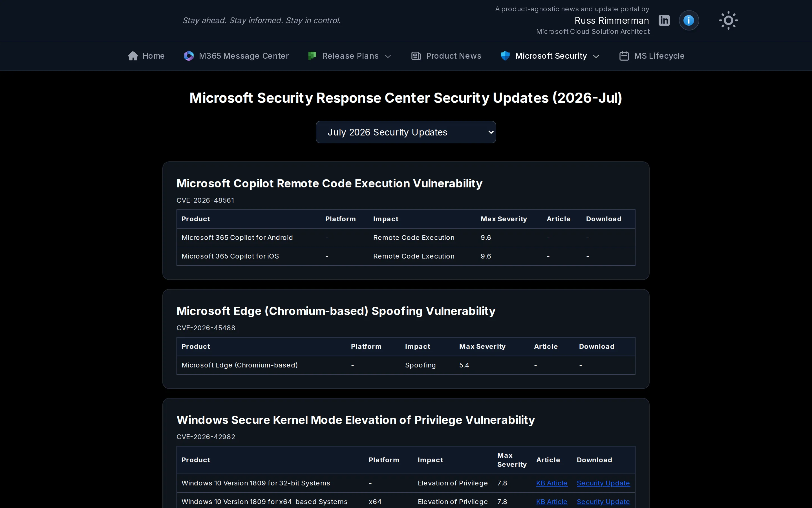The width and height of the screenshot is (812, 508).
Task: Expand the Microsoft Security chevron
Action: point(596,56)
